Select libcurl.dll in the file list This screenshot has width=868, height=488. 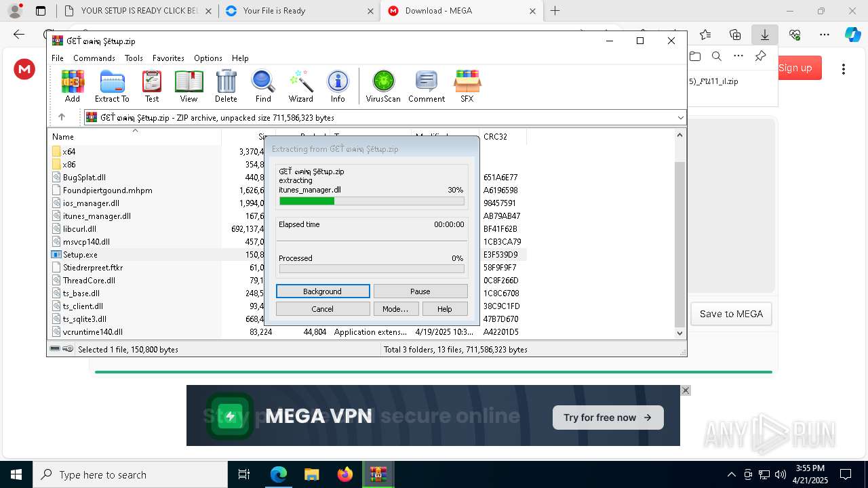79,229
